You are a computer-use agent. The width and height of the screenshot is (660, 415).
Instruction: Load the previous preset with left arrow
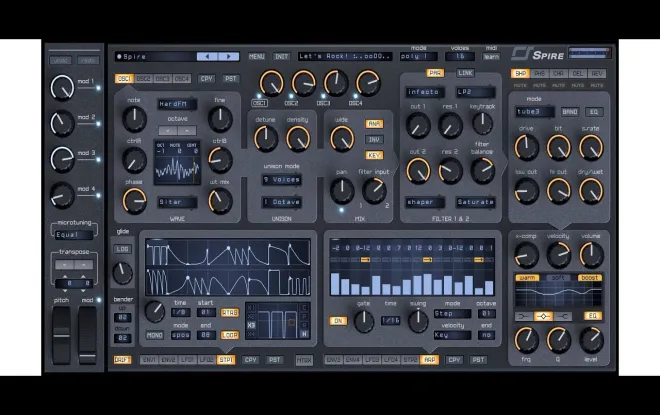click(x=207, y=56)
